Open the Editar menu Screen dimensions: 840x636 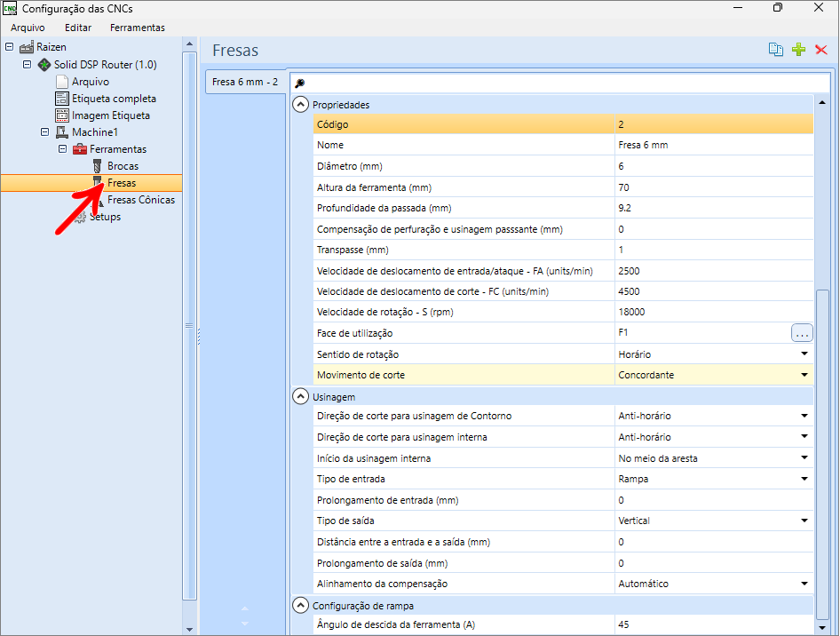78,28
